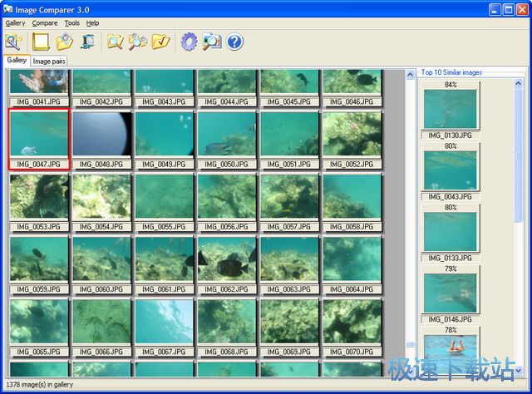This screenshot has height=394, width=532.
Task: Open the Tools menu
Action: [x=72, y=23]
